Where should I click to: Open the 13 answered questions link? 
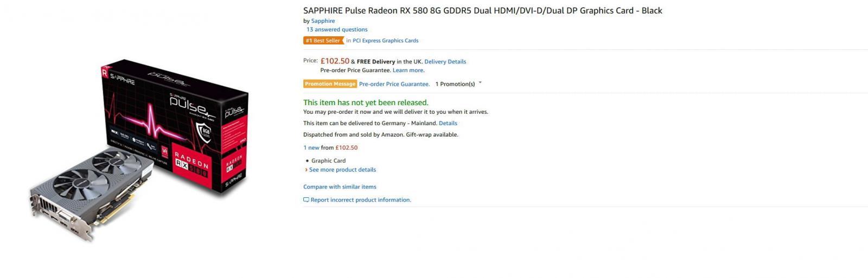[337, 30]
